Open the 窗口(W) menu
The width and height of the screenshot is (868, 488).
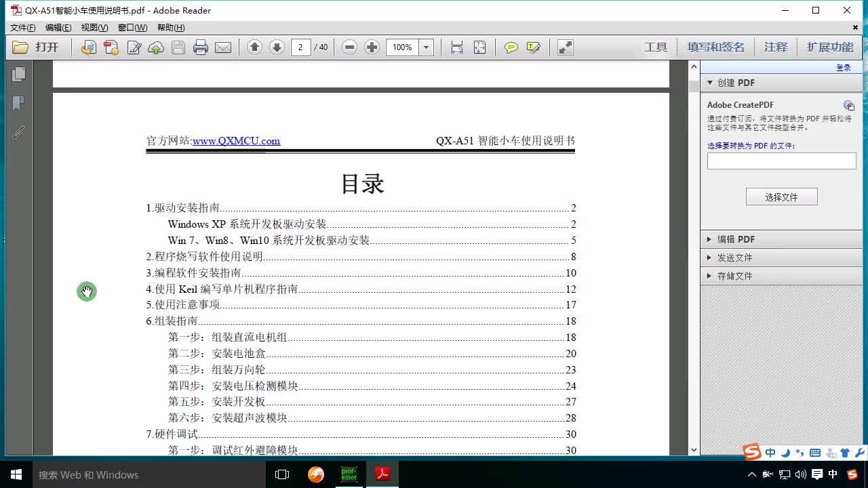132,28
